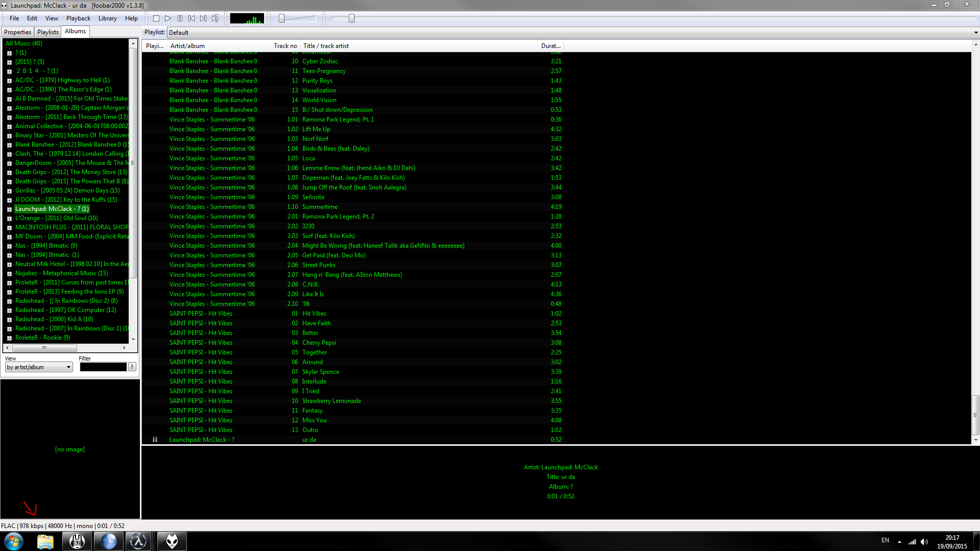
Task: Open the Library menu
Action: [x=107, y=18]
